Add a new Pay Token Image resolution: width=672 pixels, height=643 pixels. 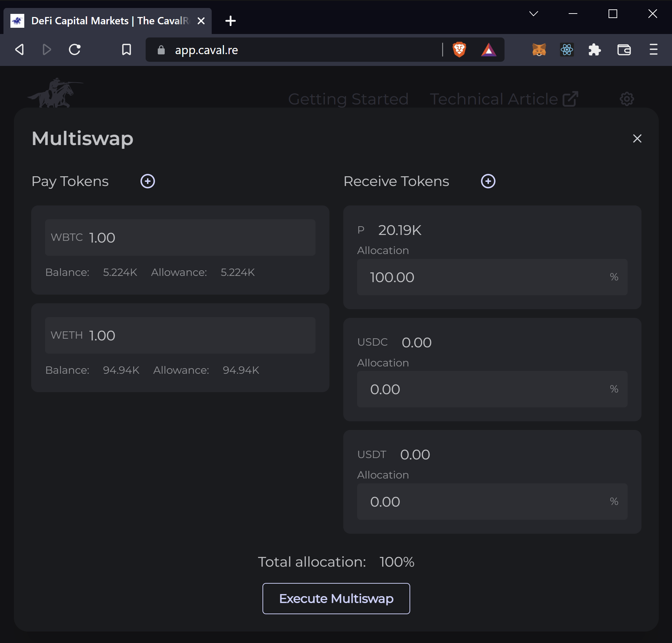pos(148,181)
